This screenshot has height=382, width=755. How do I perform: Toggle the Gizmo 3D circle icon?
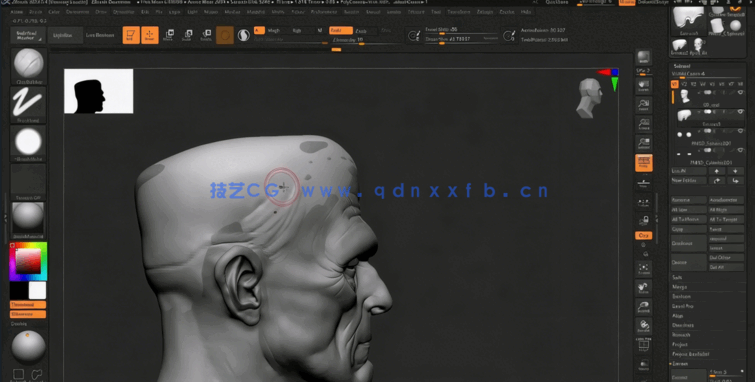tap(224, 35)
